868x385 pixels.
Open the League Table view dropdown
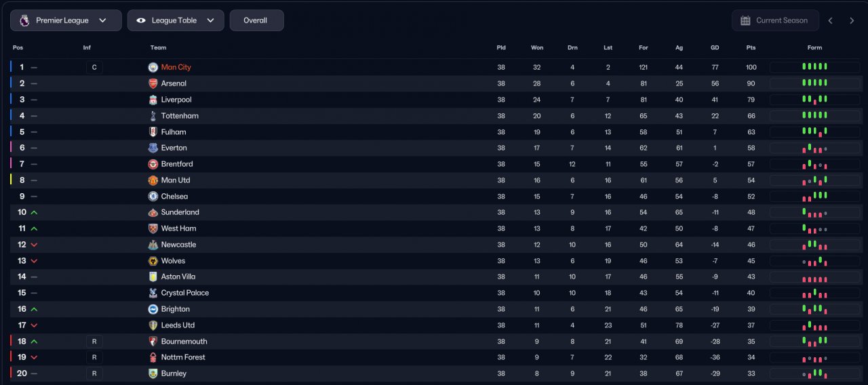point(176,20)
